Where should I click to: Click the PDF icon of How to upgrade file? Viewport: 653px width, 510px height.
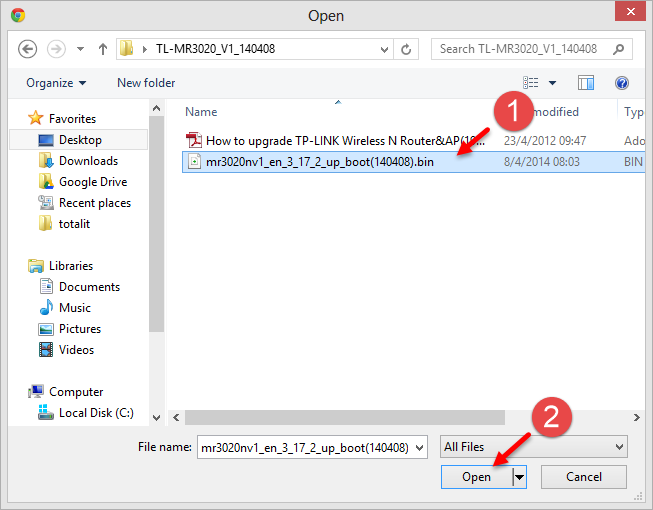click(x=194, y=140)
